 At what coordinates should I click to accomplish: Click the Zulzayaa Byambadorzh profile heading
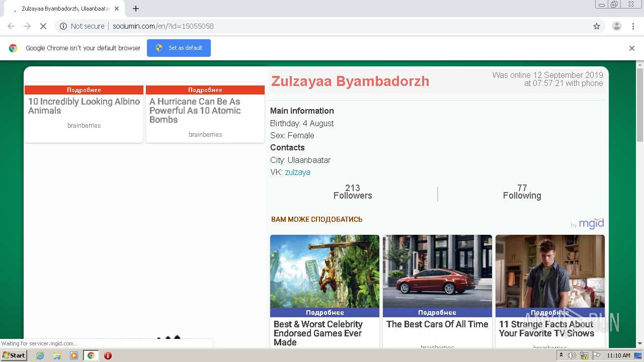pyautogui.click(x=350, y=81)
